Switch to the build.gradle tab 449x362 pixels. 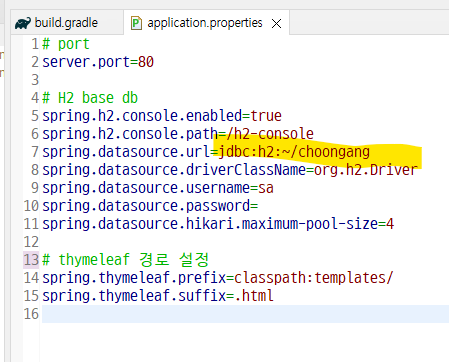pyautogui.click(x=67, y=23)
